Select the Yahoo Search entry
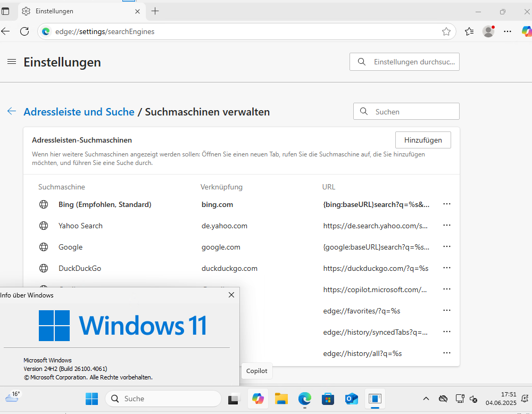 [x=80, y=226]
